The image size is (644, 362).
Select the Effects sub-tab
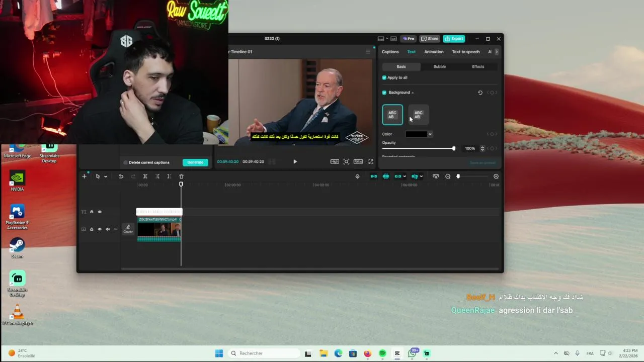point(478,66)
